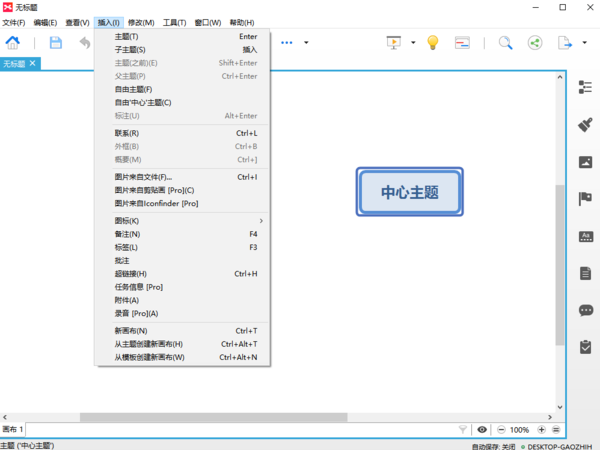The height and width of the screenshot is (450, 600).
Task: Open brainstorming lightbulb icon
Action: (x=433, y=42)
